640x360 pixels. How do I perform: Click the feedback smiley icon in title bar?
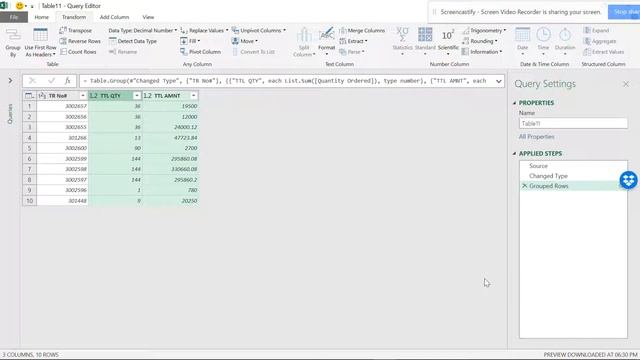click(x=19, y=6)
